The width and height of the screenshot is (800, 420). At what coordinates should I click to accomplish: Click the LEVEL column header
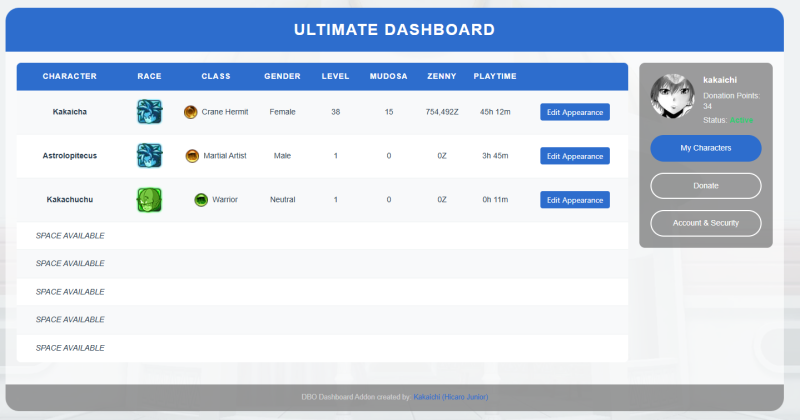(335, 76)
